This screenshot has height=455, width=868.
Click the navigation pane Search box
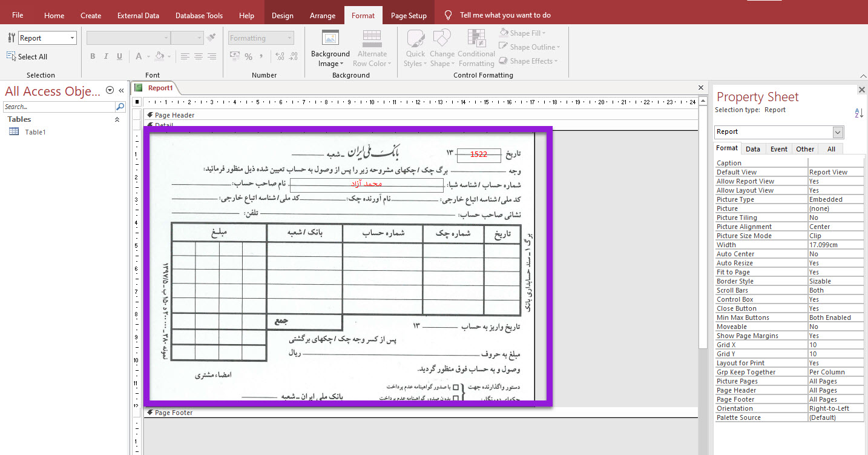click(x=59, y=107)
